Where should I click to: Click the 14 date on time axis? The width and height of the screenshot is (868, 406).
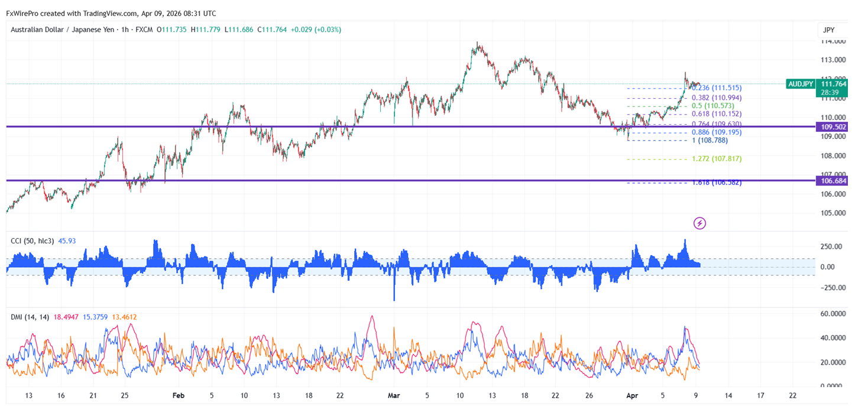tap(728, 395)
